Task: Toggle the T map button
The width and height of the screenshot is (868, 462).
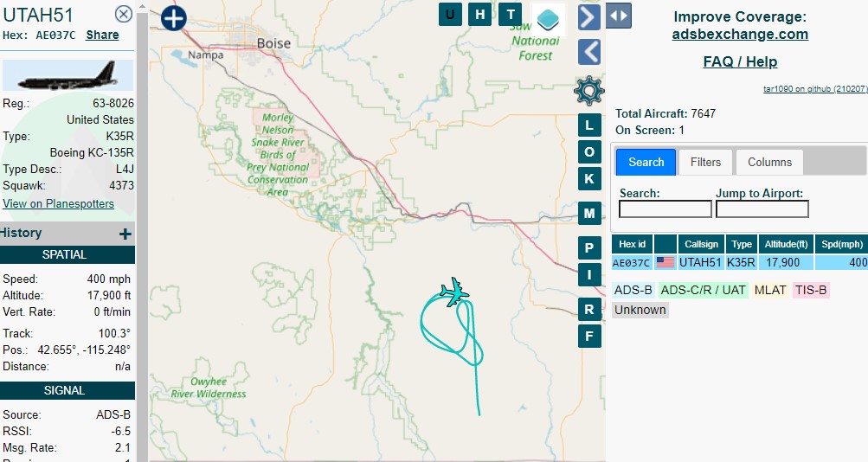Action: click(x=510, y=15)
